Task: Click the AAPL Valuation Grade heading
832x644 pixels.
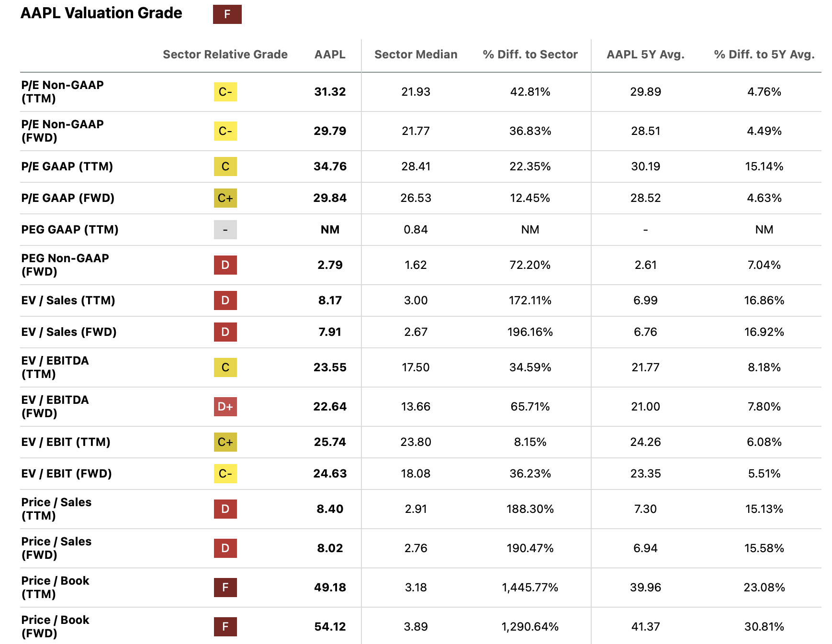Action: tap(101, 13)
